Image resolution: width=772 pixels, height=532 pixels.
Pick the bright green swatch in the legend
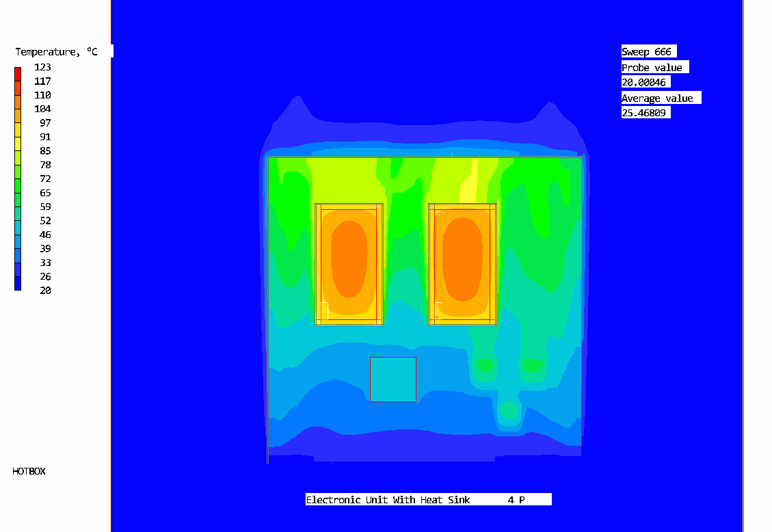click(18, 185)
